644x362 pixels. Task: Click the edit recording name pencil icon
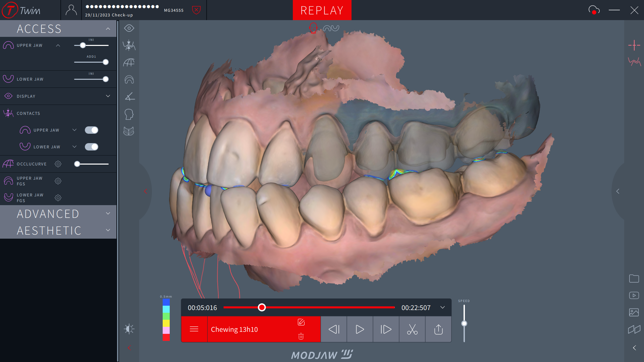tap(301, 322)
